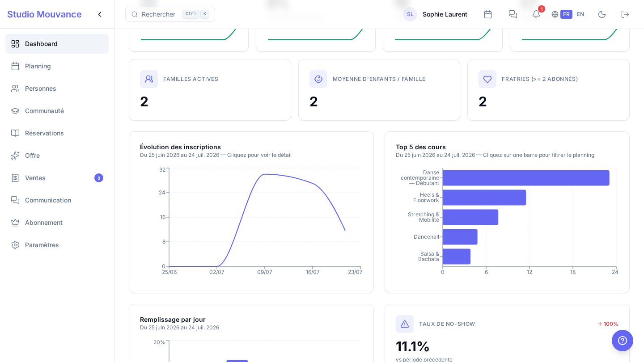This screenshot has width=644, height=362.
Task: Open the help button with question mark
Action: (623, 341)
